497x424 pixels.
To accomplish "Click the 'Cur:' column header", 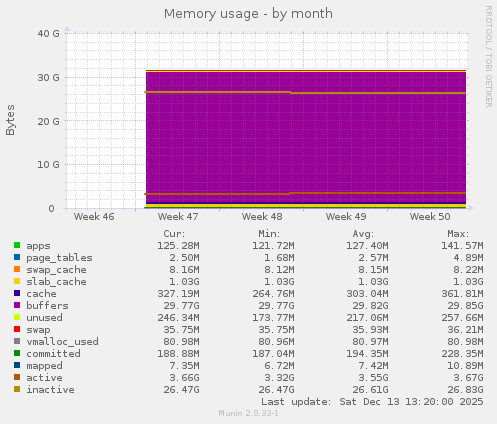I will [x=174, y=234].
